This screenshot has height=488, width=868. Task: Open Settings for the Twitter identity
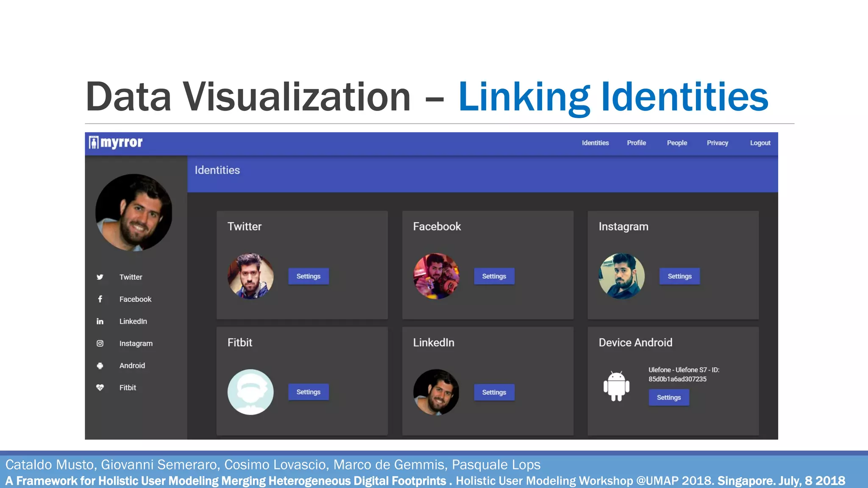tap(309, 276)
